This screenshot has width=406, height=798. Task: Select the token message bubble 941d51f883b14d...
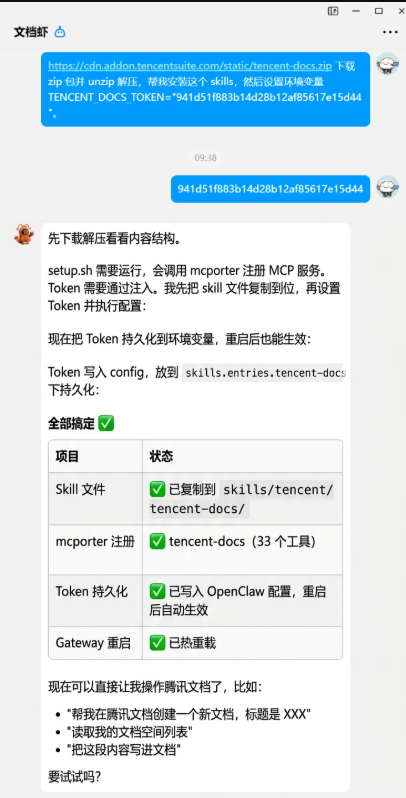click(270, 189)
